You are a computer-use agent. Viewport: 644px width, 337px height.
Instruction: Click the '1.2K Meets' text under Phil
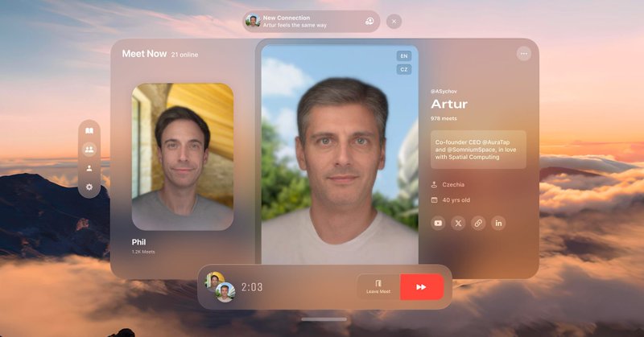coord(143,252)
